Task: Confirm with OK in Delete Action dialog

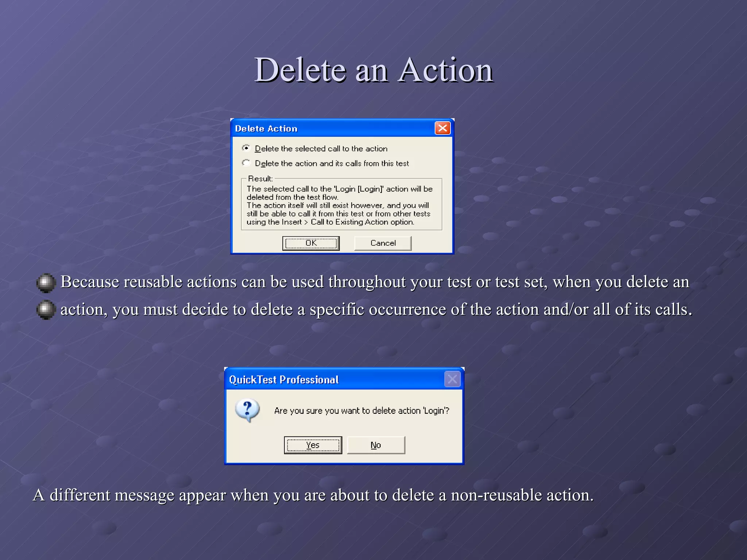Action: coord(311,243)
